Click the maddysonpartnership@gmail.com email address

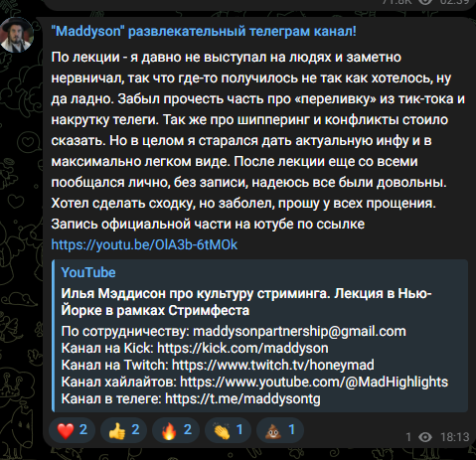coord(299,331)
